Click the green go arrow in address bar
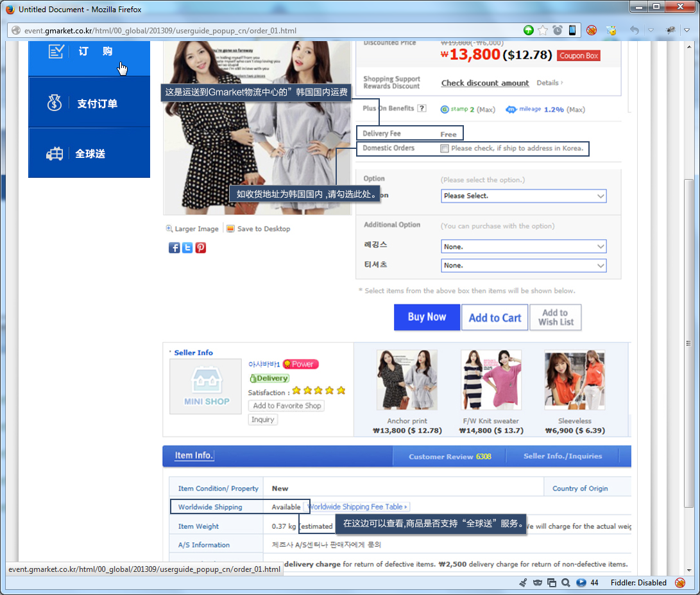This screenshot has height=595, width=700. pyautogui.click(x=528, y=30)
